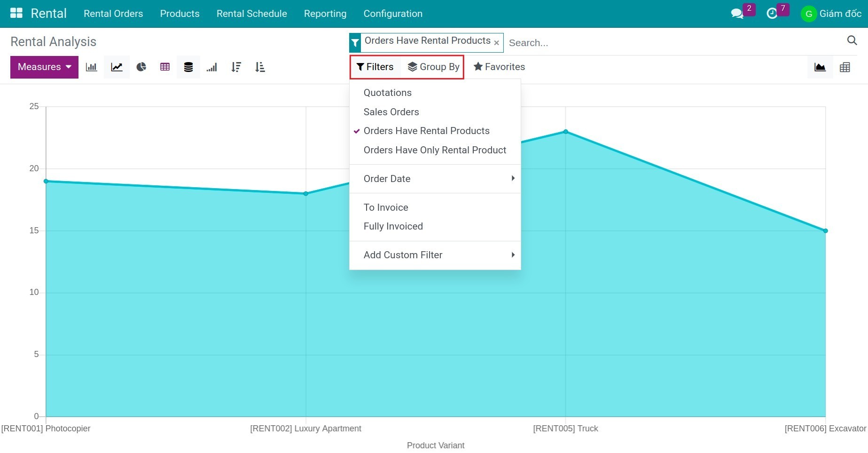868x453 pixels.
Task: Click the [RENT002] Luxury Apartment axis label
Action: pyautogui.click(x=306, y=429)
